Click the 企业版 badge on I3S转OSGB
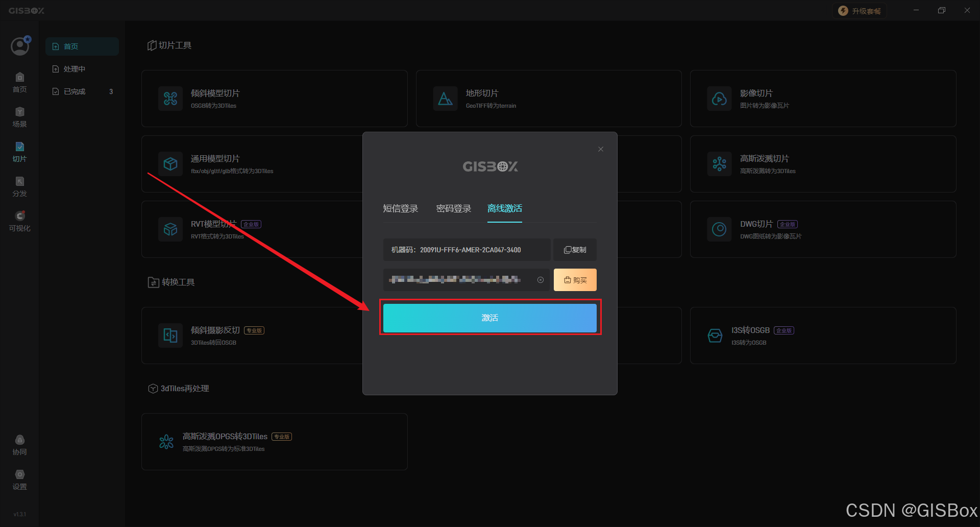The width and height of the screenshot is (980, 527). (784, 330)
